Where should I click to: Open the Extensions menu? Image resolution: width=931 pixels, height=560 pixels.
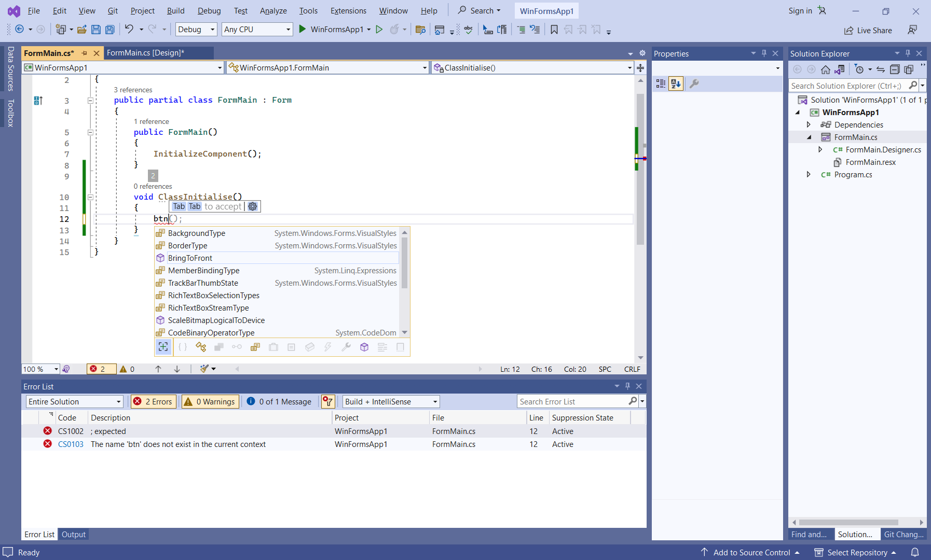pyautogui.click(x=348, y=11)
